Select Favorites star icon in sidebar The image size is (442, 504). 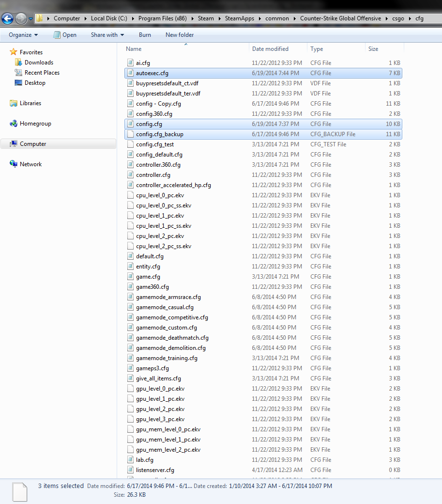coord(13,52)
